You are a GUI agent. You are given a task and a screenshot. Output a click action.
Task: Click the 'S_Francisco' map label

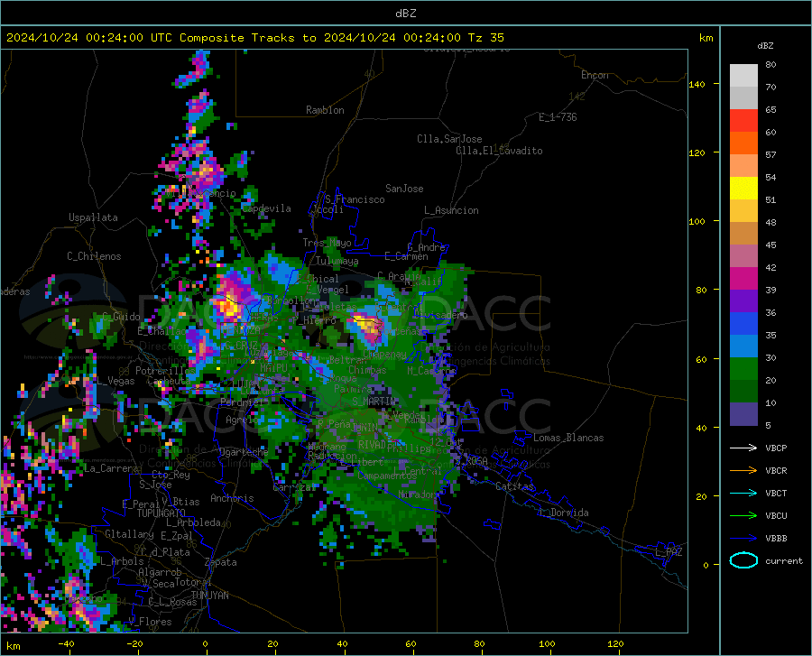click(x=355, y=199)
